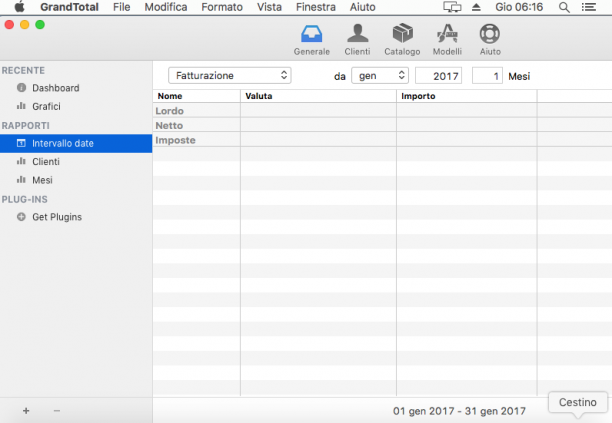Click the date range 01 gen 2017 - 31 gen 2017
The width and height of the screenshot is (612, 423).
pyautogui.click(x=459, y=411)
